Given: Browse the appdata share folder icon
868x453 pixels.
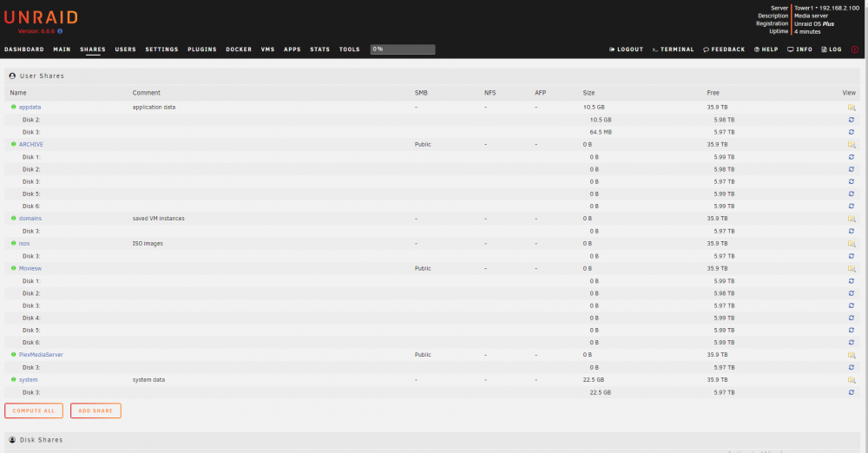Looking at the screenshot, I should pos(852,108).
